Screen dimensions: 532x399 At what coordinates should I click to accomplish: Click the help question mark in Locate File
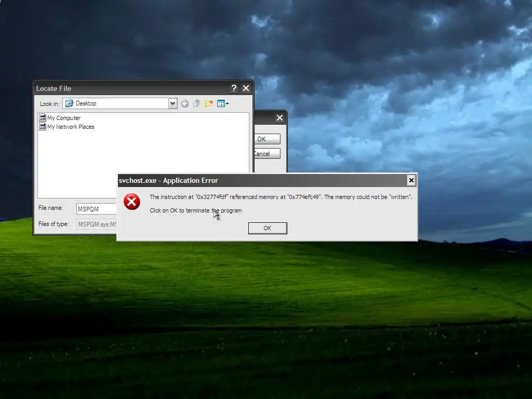pyautogui.click(x=234, y=88)
